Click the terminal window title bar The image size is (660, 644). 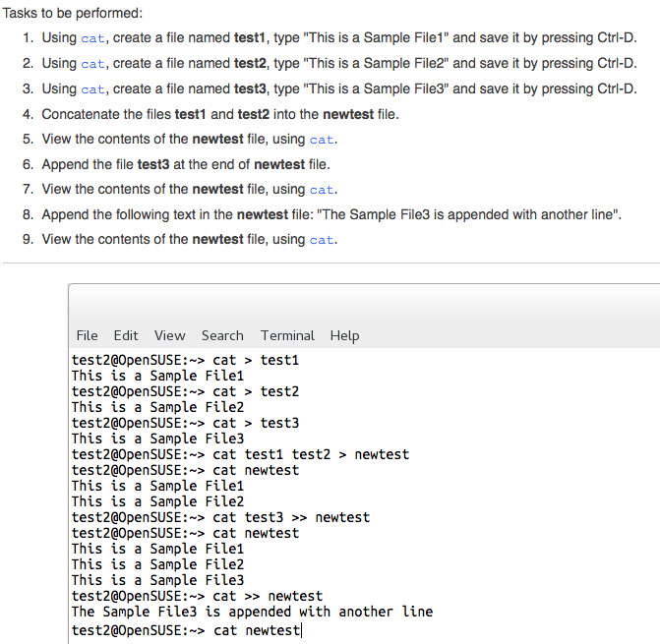tap(364, 303)
